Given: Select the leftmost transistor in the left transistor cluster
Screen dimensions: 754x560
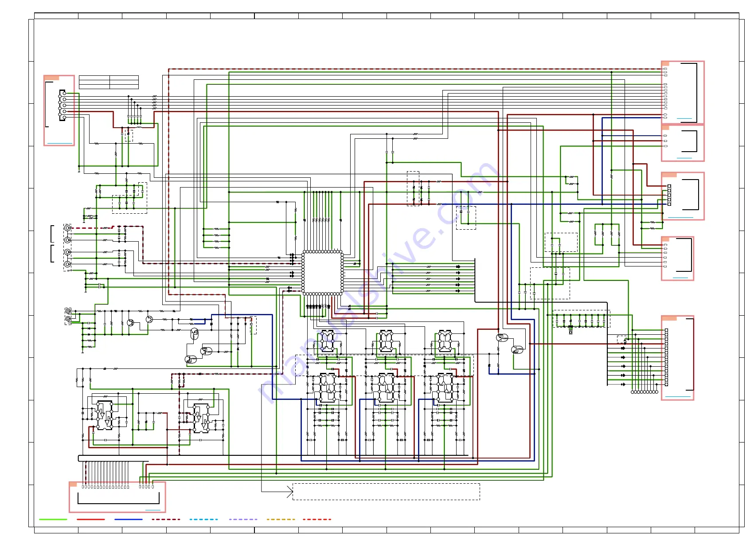Looking at the screenshot, I should point(130,323).
